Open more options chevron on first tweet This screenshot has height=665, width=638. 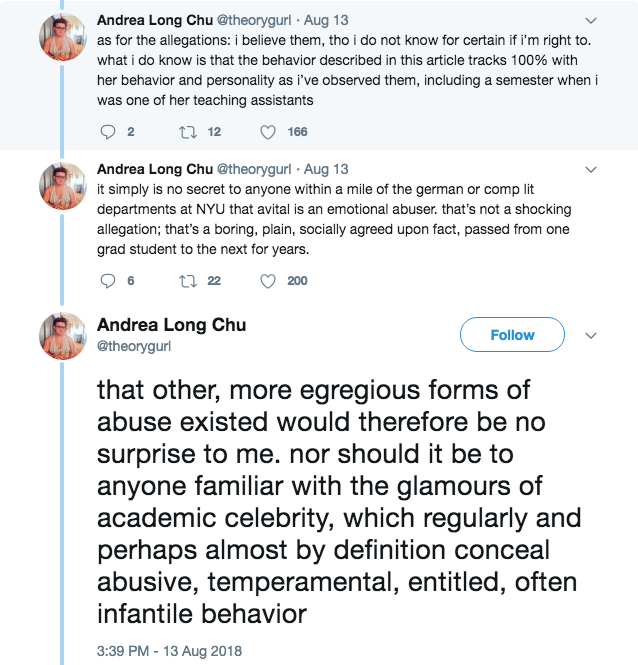[x=591, y=20]
